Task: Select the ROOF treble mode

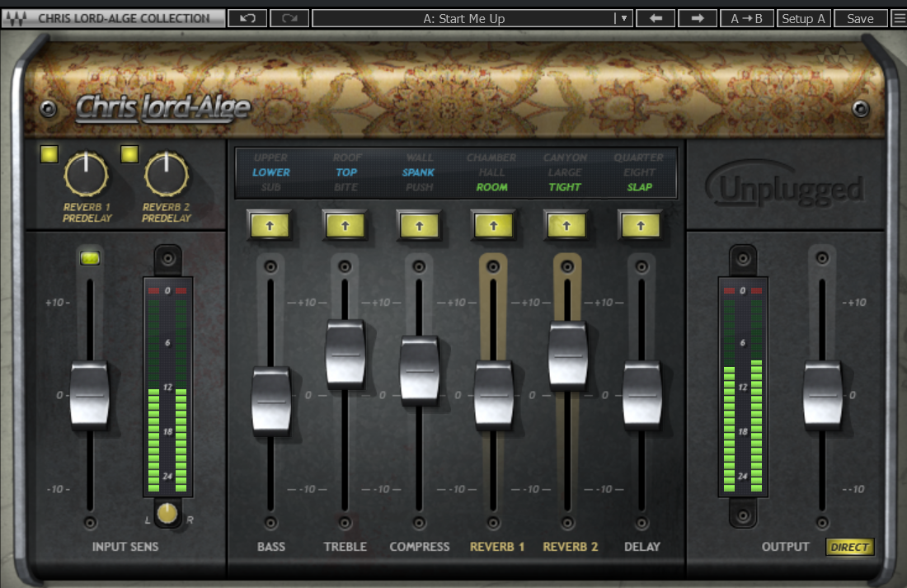Action: (347, 158)
